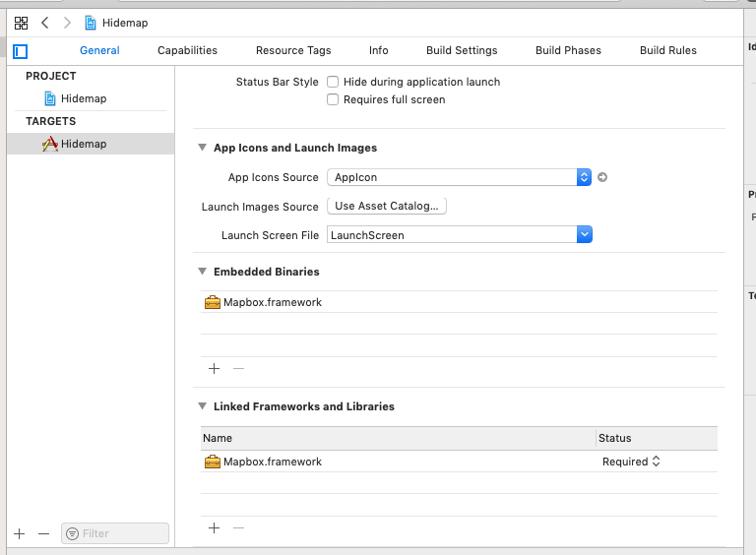Change the Required status of Mapbox.framework
The width and height of the screenshot is (756, 555).
[631, 462]
